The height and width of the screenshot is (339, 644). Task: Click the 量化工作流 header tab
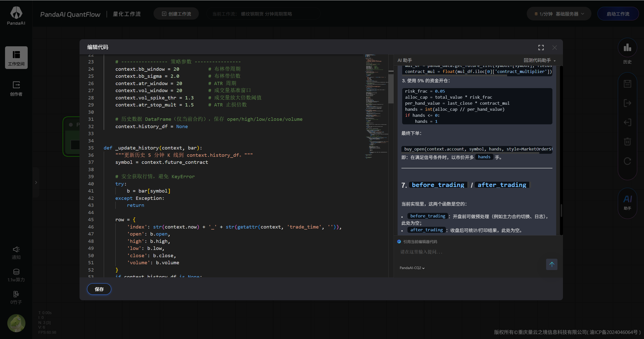[127, 14]
